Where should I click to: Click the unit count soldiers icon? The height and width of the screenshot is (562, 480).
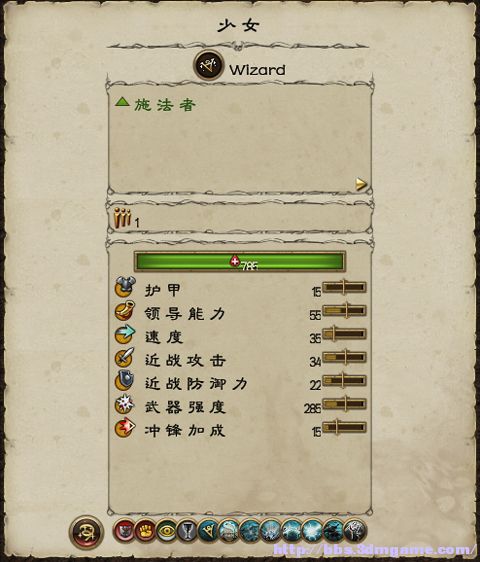122,218
